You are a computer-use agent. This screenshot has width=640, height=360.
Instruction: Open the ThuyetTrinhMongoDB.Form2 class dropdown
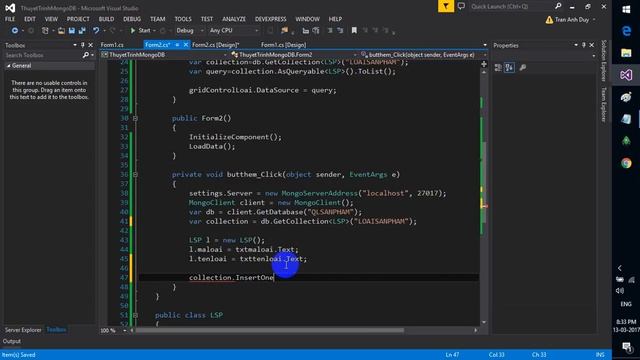pos(294,55)
